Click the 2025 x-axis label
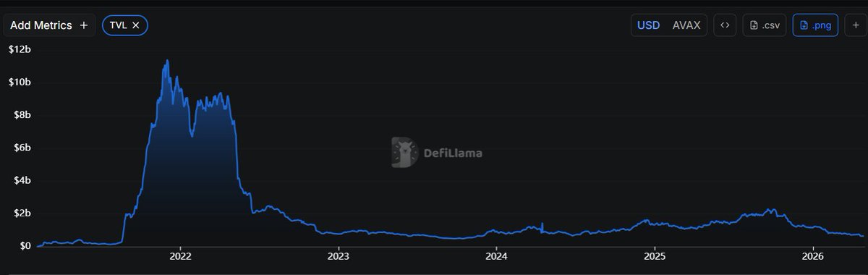Screen dimensions: 868x275 coord(655,256)
